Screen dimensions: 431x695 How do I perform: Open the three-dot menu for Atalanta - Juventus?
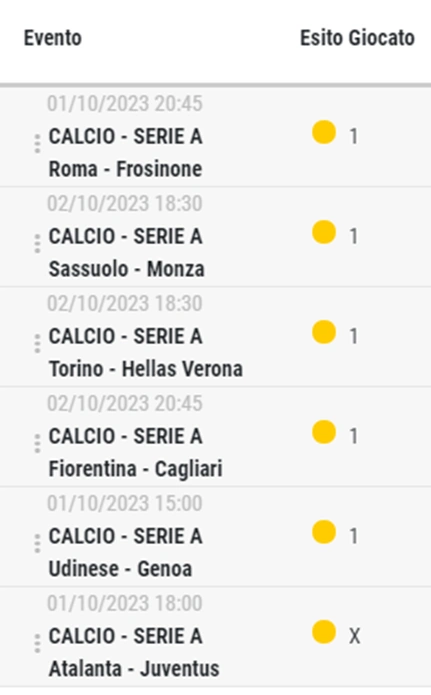pyautogui.click(x=37, y=644)
